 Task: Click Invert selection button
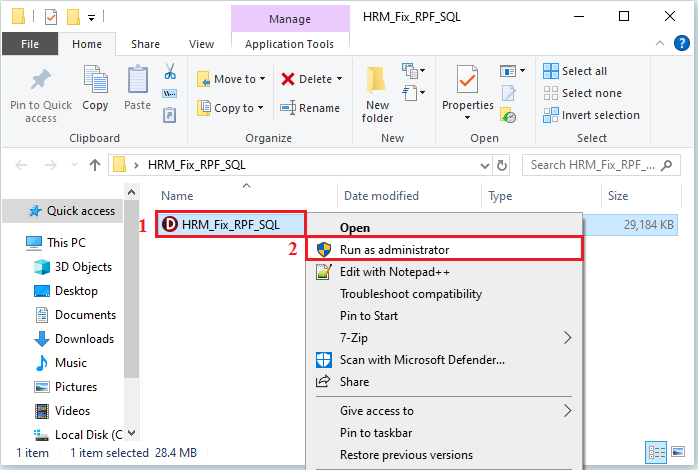[591, 115]
